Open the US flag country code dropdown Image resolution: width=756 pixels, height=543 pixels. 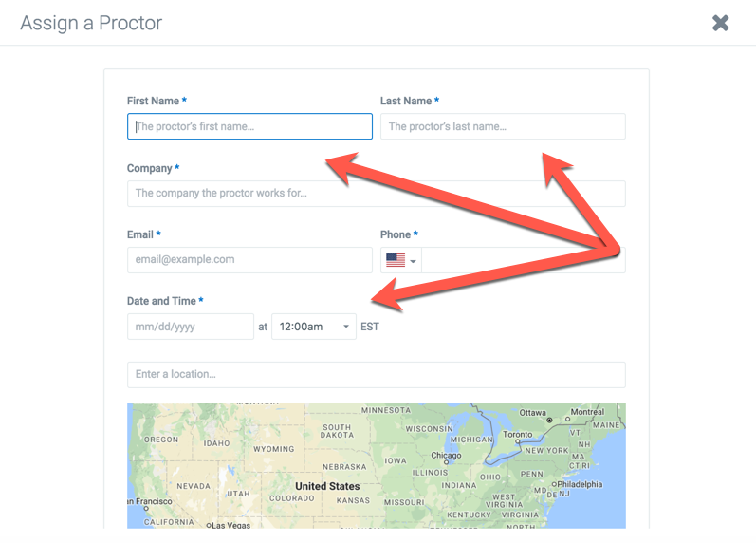coord(400,260)
